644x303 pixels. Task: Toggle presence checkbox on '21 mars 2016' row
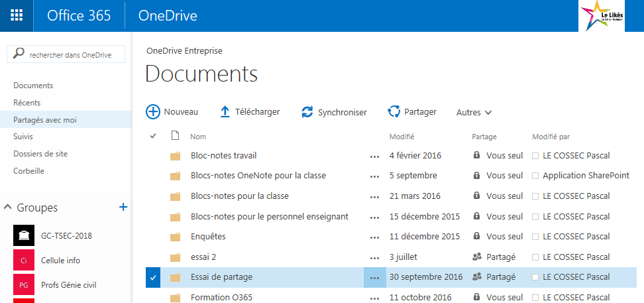pos(535,196)
